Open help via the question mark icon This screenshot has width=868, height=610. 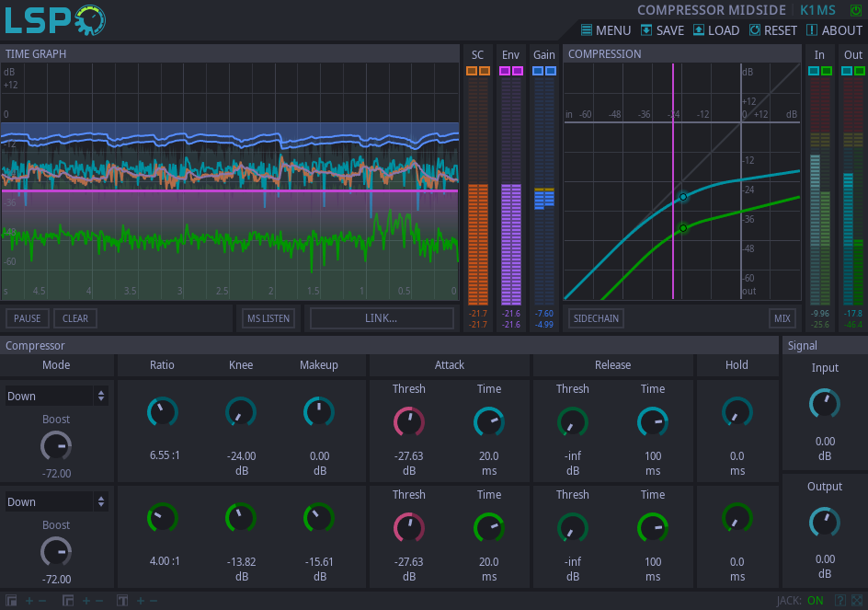tap(840, 601)
